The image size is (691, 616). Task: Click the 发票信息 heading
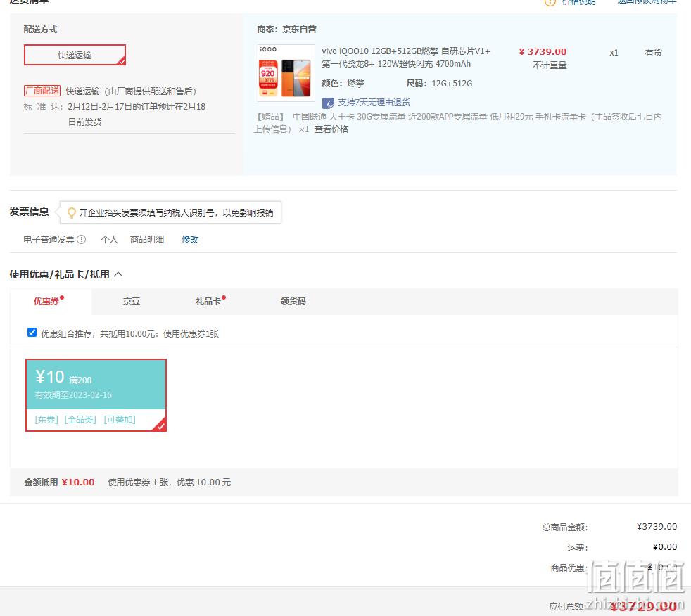click(x=29, y=212)
